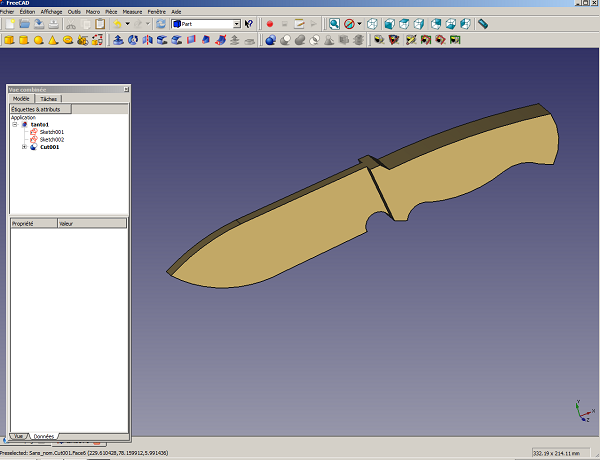Set the front view
This screenshot has height=460, width=600.
point(390,24)
